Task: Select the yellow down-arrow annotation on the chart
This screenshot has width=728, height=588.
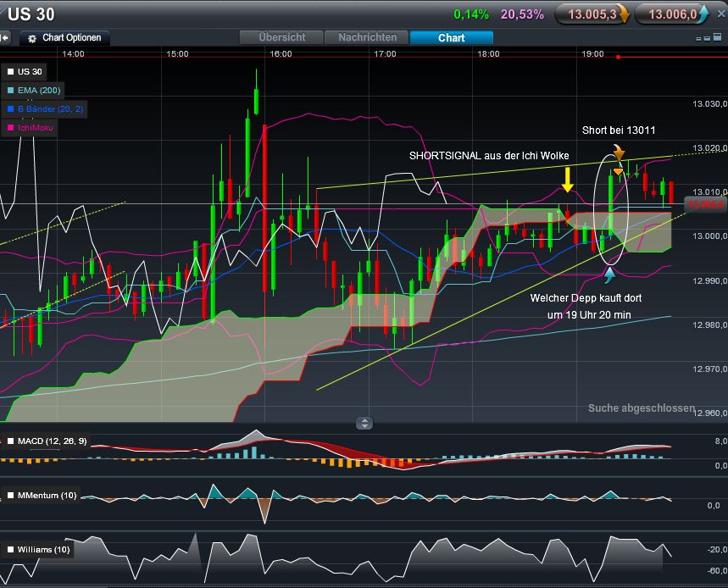Action: 567,180
